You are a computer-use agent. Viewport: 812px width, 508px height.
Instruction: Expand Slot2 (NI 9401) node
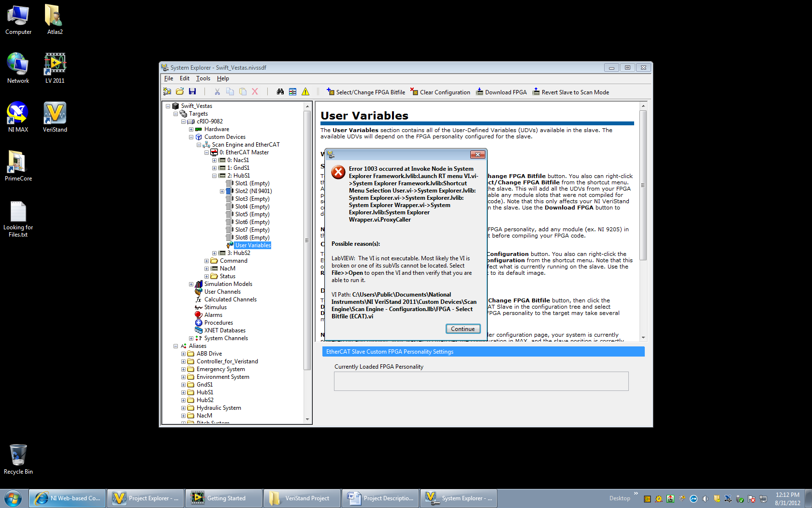coord(222,191)
